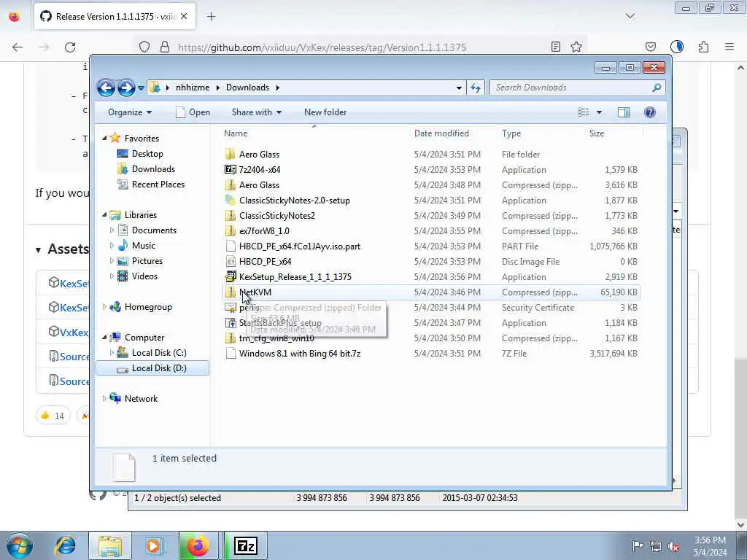The image size is (747, 560).
Task: Click the Explorer Back arrow button
Action: (x=106, y=87)
